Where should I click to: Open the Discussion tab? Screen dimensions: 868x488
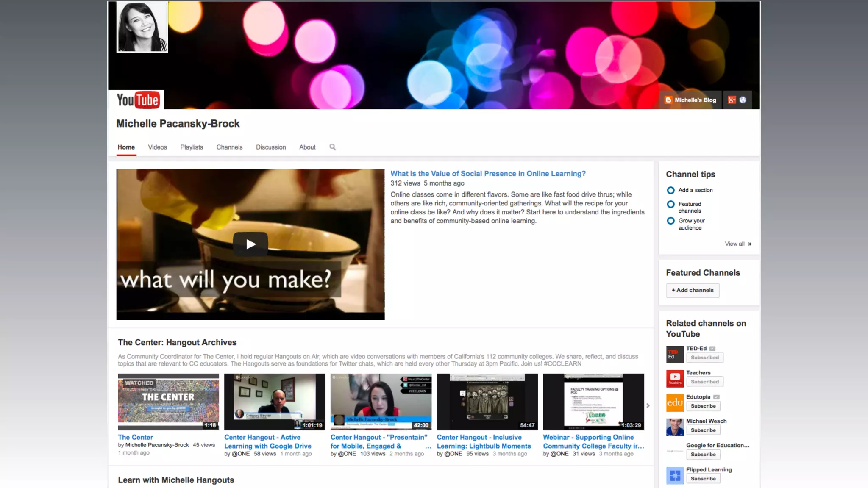(271, 147)
